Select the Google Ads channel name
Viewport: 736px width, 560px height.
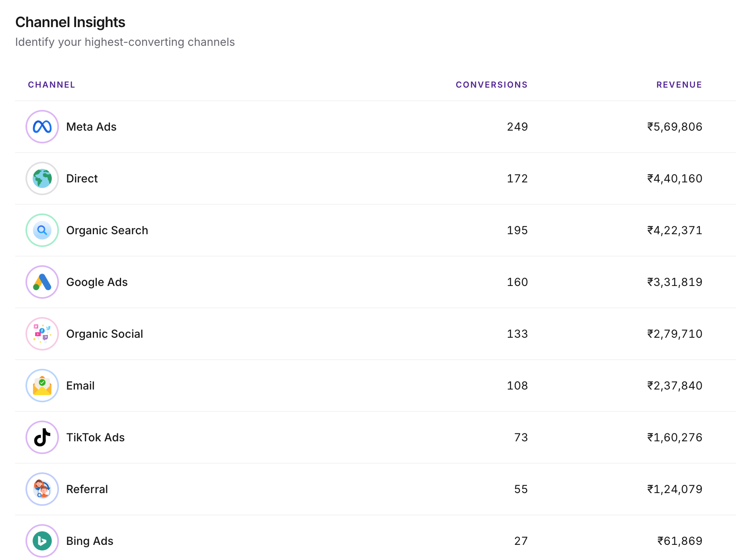click(97, 282)
